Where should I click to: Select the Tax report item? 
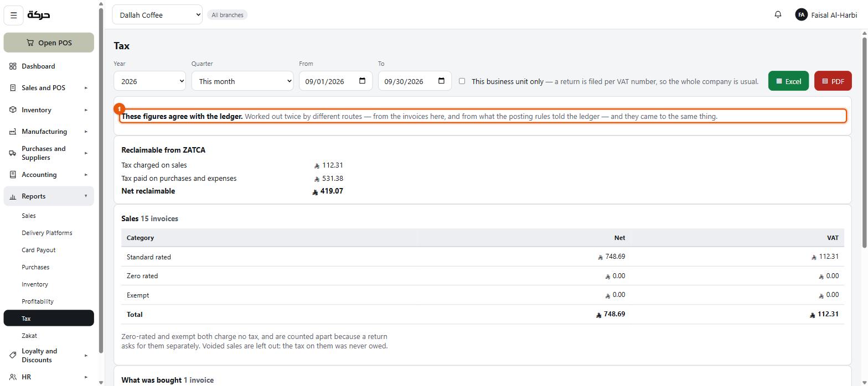tap(49, 319)
